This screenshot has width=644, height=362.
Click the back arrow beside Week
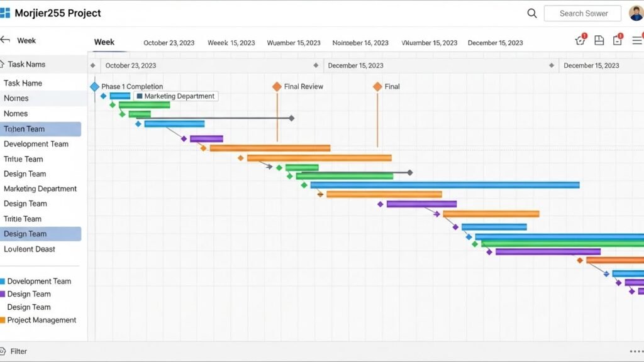coord(6,40)
